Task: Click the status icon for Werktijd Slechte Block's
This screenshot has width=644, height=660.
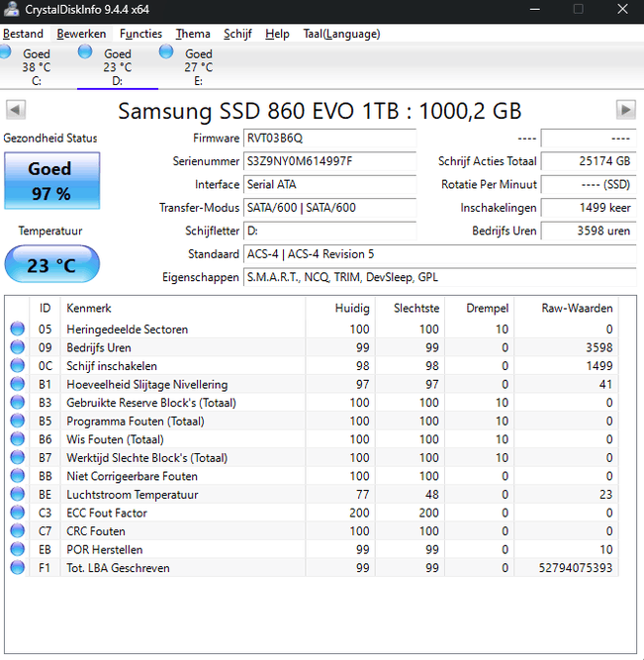Action: point(17,457)
